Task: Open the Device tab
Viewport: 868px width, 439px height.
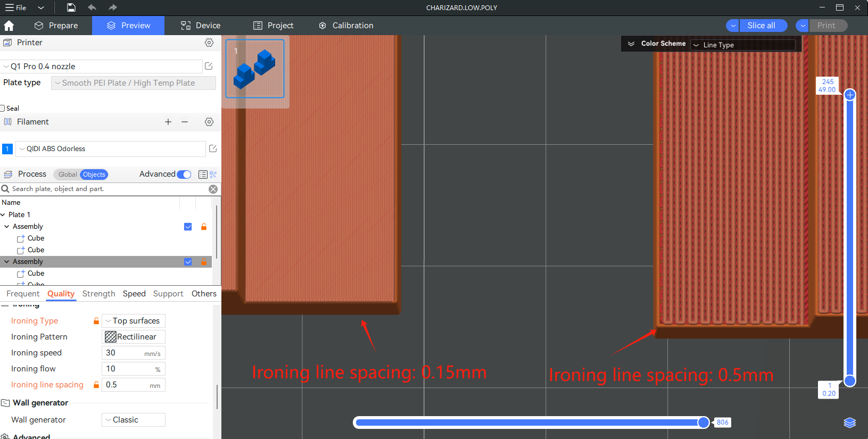Action: point(201,26)
